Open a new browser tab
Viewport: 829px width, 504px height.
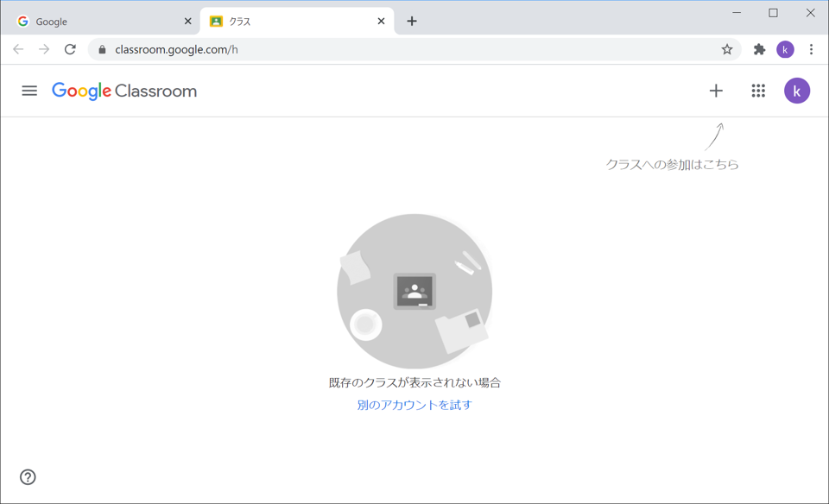coord(412,21)
